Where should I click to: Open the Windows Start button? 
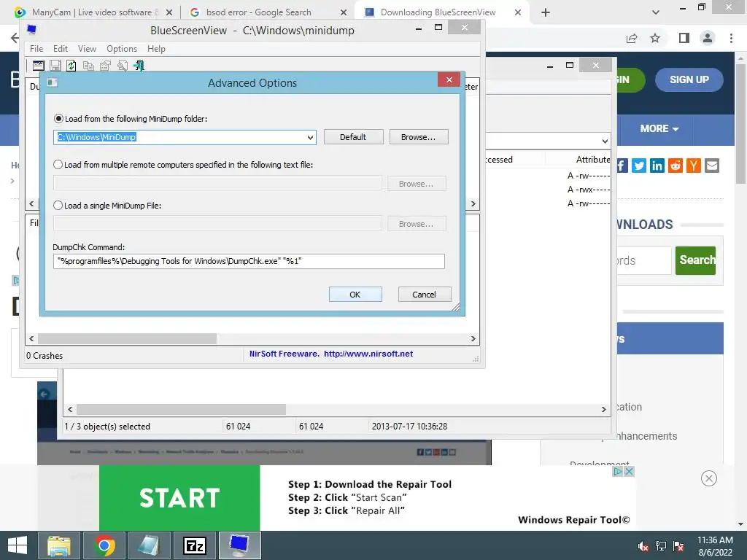point(18,545)
